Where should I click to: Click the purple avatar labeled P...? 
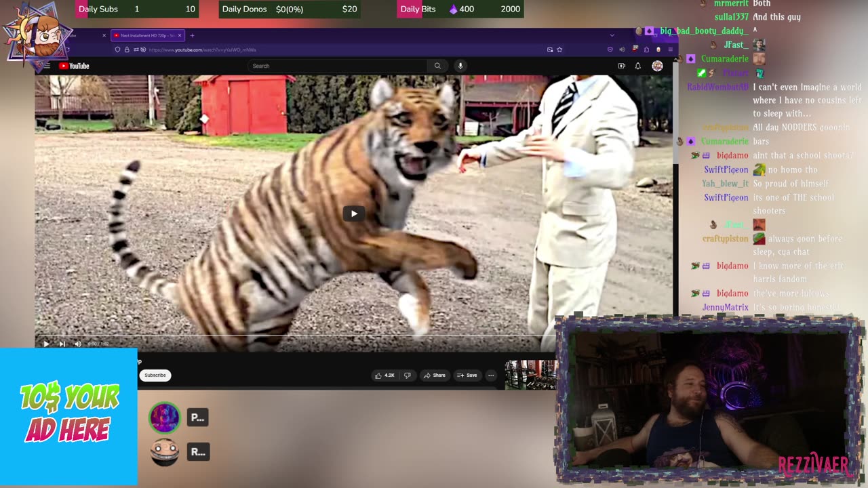point(165,418)
